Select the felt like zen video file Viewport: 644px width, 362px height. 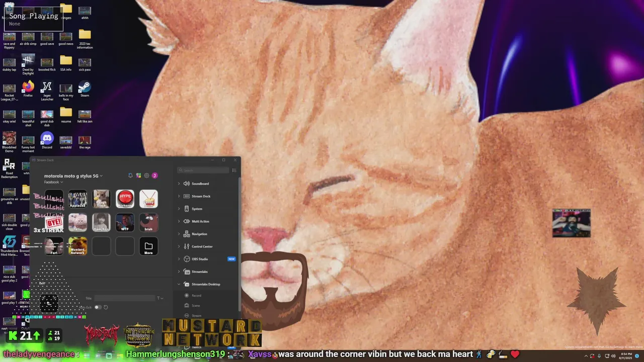pos(85,116)
